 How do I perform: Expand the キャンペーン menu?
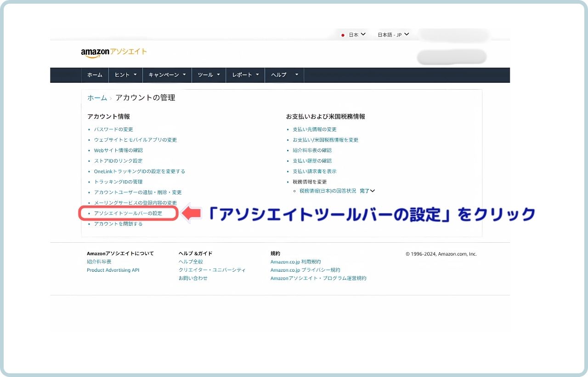pyautogui.click(x=167, y=75)
